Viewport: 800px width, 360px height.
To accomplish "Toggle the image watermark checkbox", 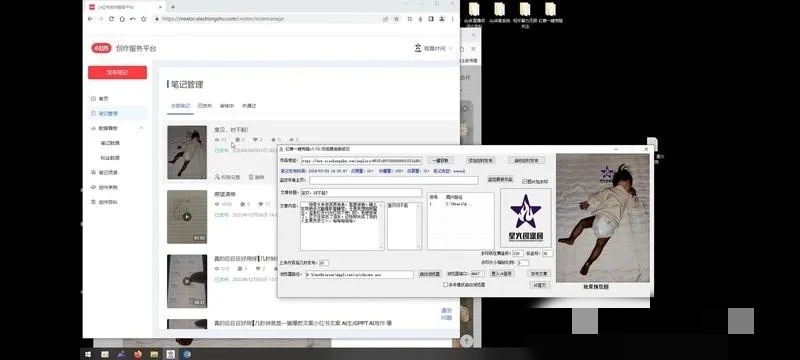I will (524, 182).
